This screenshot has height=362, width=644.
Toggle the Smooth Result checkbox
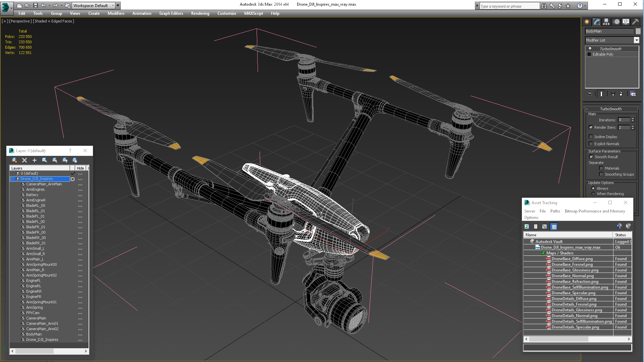591,157
